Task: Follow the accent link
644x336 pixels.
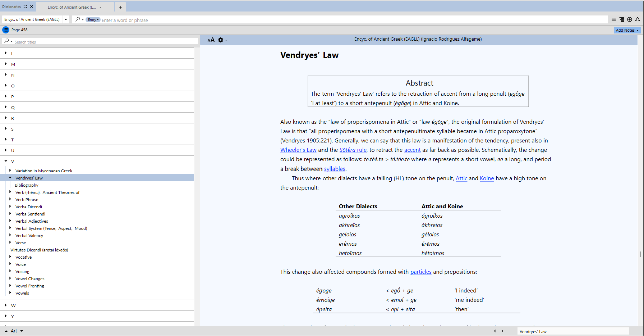Action: pos(412,150)
